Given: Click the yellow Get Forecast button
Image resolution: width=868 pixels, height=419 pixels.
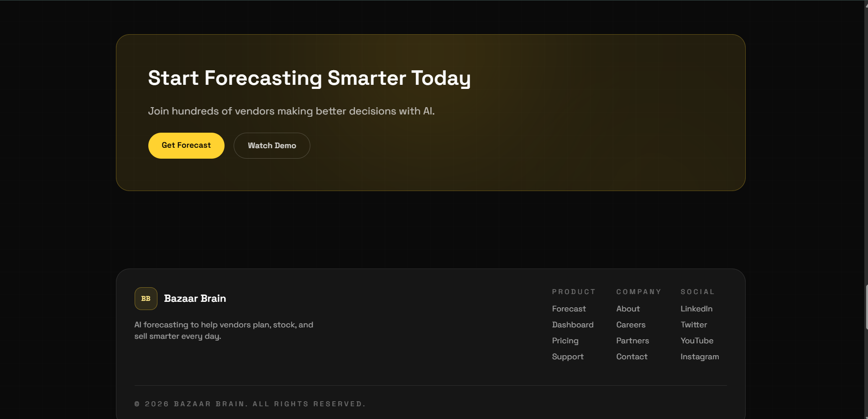Looking at the screenshot, I should point(186,145).
